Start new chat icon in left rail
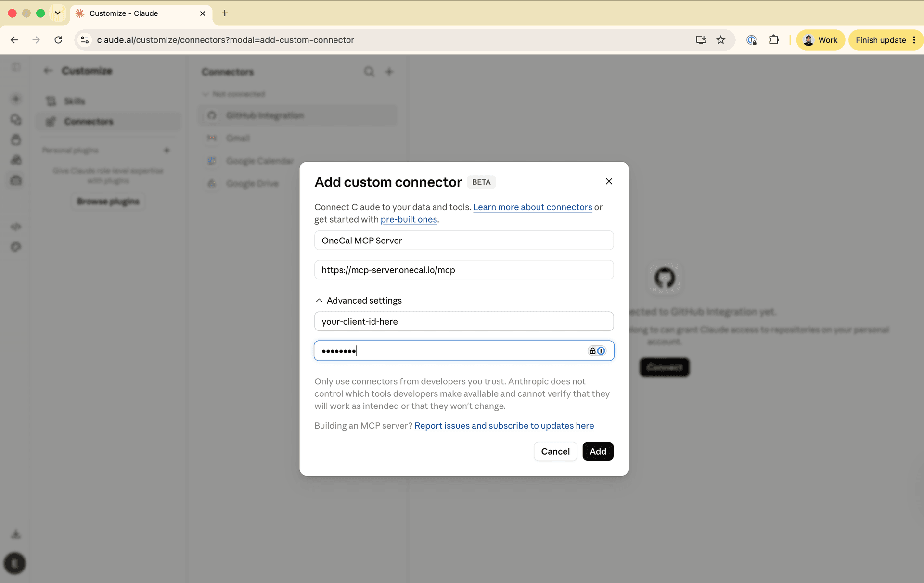The image size is (924, 583). (16, 99)
